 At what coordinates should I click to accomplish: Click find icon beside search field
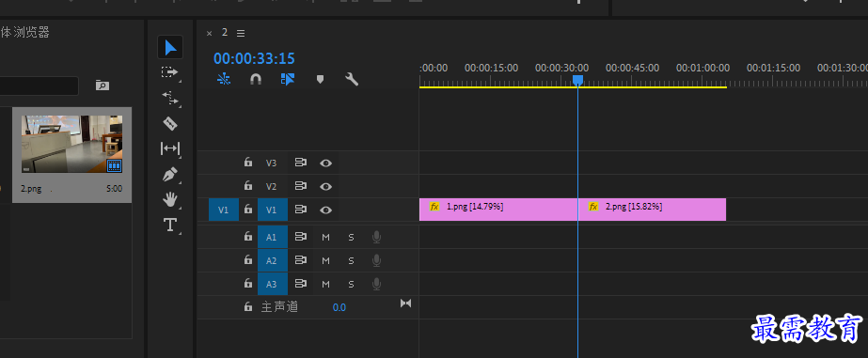click(x=103, y=86)
